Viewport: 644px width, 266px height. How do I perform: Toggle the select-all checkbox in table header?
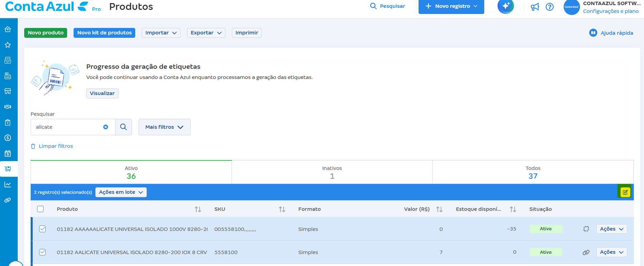[41, 209]
